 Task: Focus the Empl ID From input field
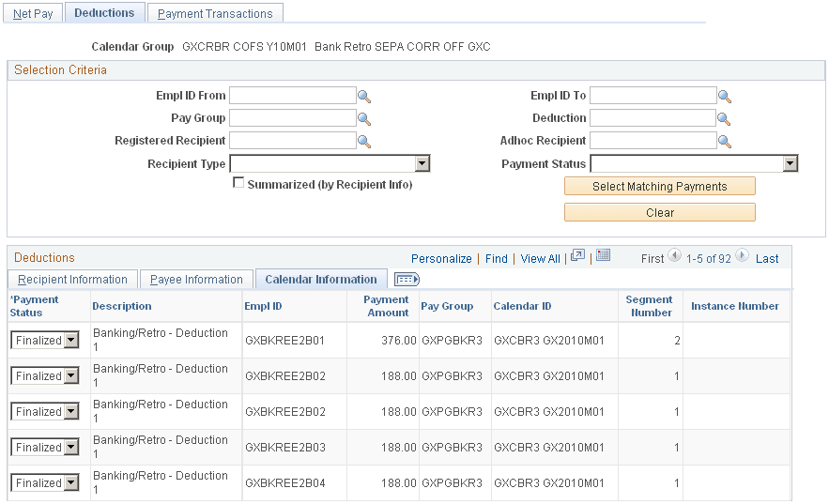pyautogui.click(x=293, y=96)
